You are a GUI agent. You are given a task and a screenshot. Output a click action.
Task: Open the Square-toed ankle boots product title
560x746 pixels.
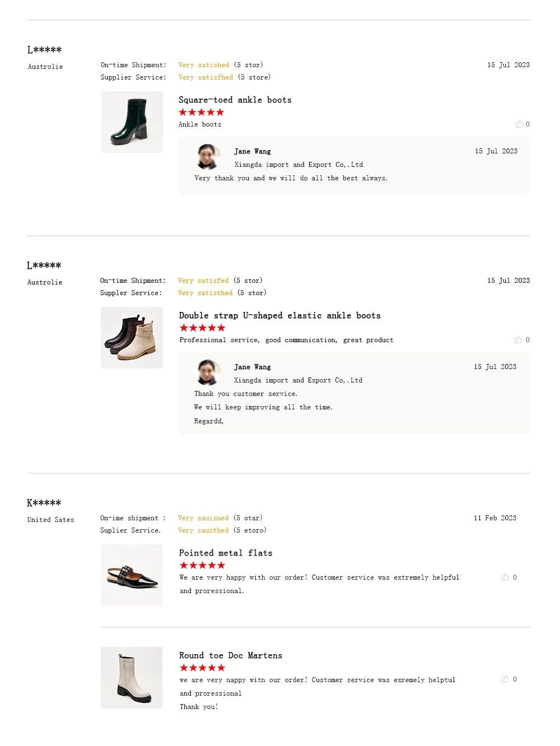coord(235,100)
